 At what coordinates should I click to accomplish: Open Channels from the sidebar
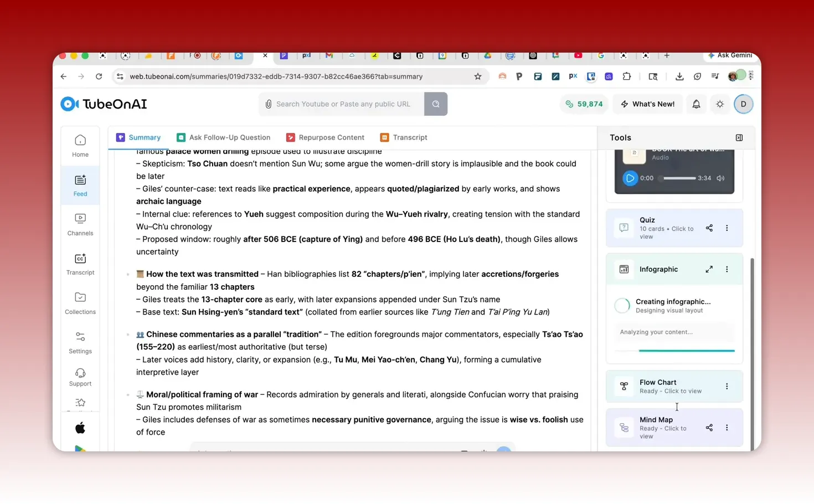point(80,225)
